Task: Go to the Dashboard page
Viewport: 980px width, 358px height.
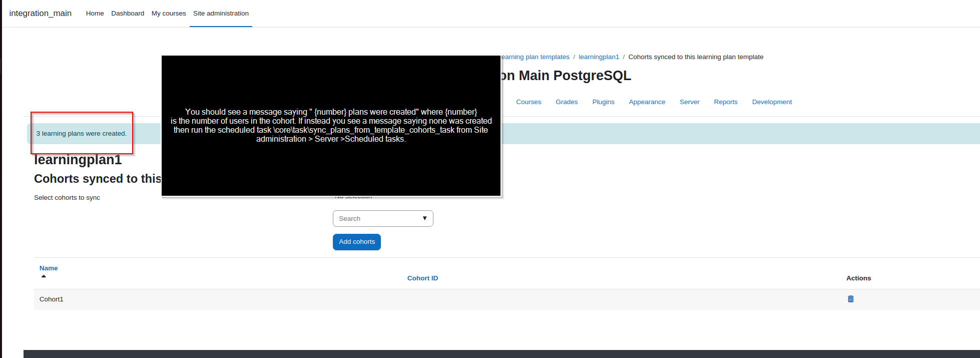Action: (x=128, y=14)
